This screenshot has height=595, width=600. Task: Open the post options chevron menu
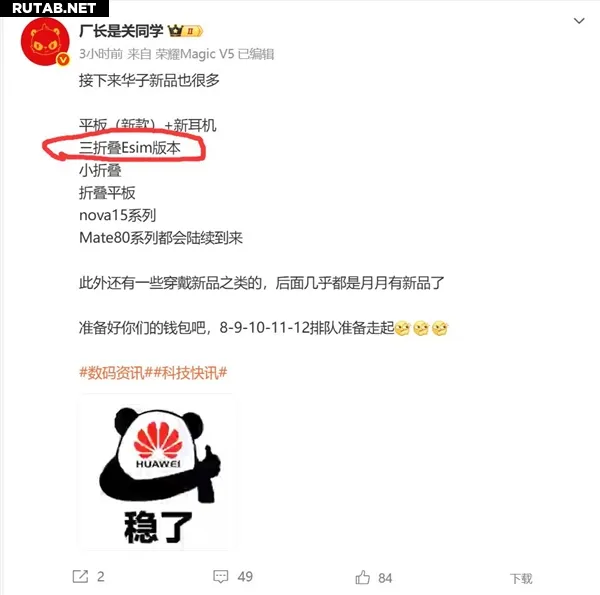point(579,21)
